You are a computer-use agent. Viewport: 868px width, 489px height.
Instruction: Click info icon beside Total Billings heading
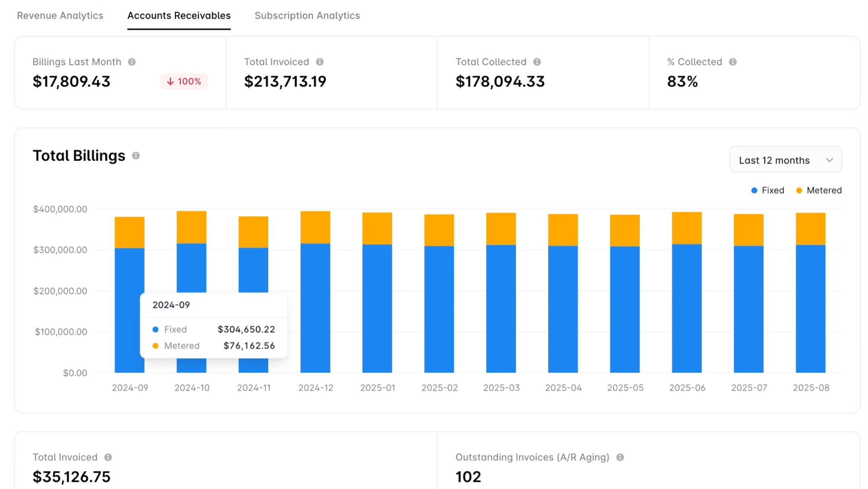point(136,156)
